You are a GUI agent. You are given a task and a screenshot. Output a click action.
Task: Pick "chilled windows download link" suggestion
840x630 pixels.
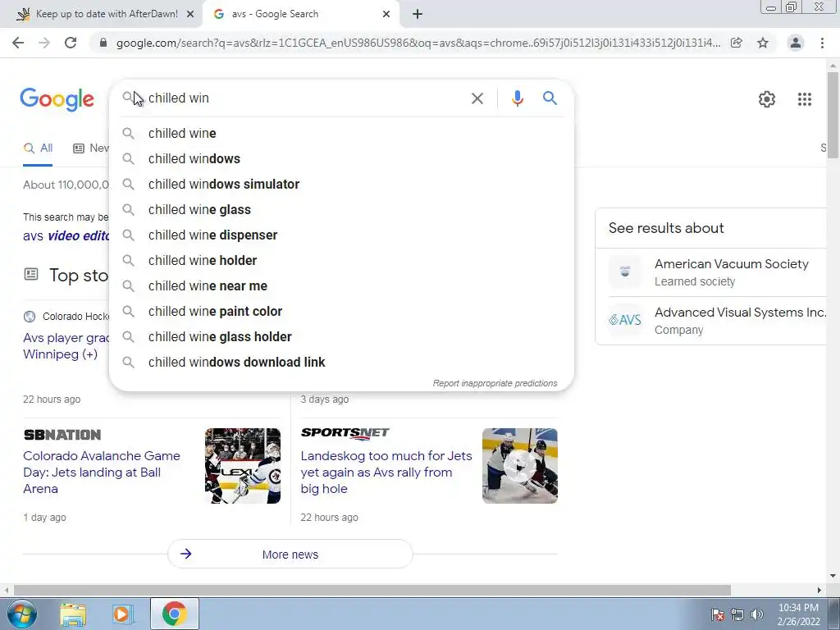[x=341, y=362]
